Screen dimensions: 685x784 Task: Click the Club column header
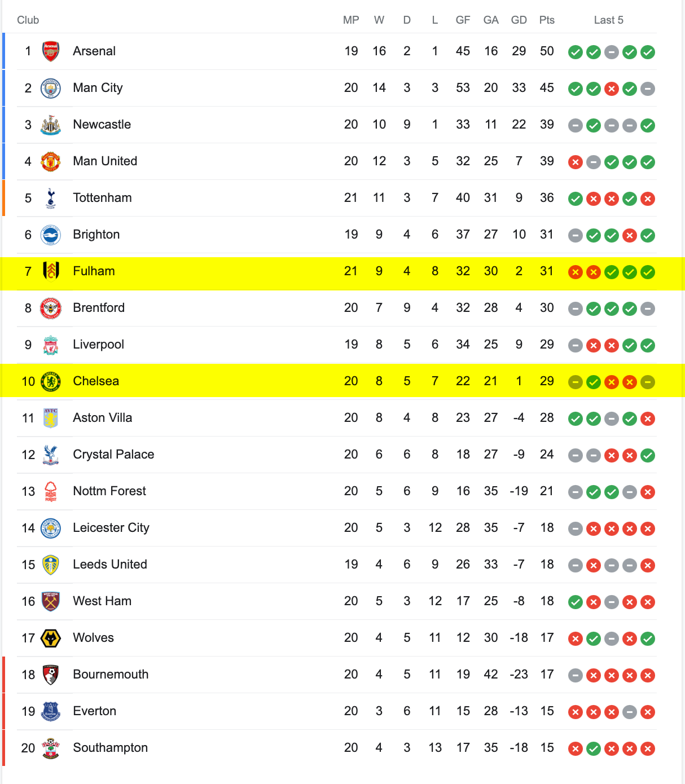pyautogui.click(x=28, y=20)
